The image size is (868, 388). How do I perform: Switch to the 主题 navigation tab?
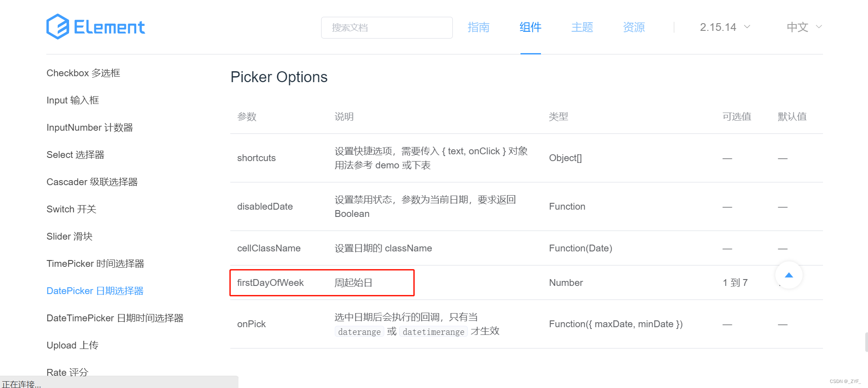point(582,27)
